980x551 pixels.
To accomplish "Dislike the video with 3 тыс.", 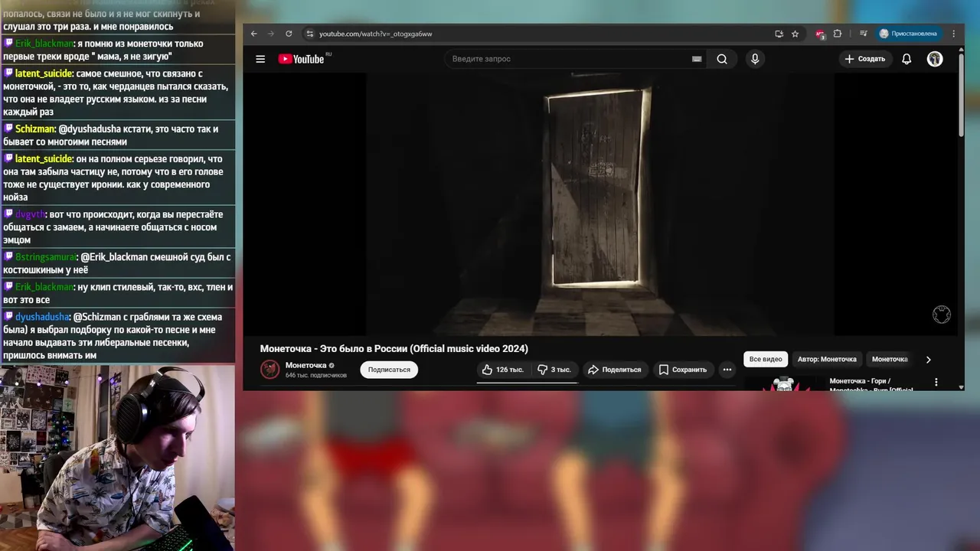I will [554, 370].
